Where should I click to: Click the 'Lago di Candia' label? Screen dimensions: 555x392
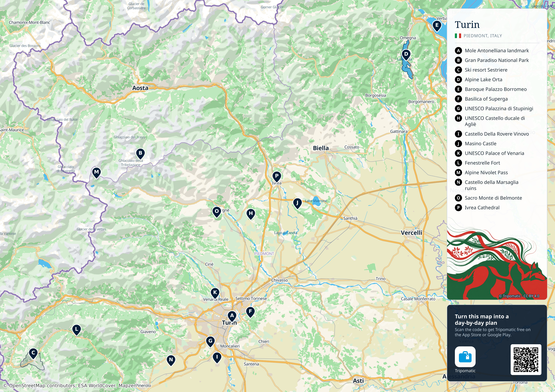(286, 233)
